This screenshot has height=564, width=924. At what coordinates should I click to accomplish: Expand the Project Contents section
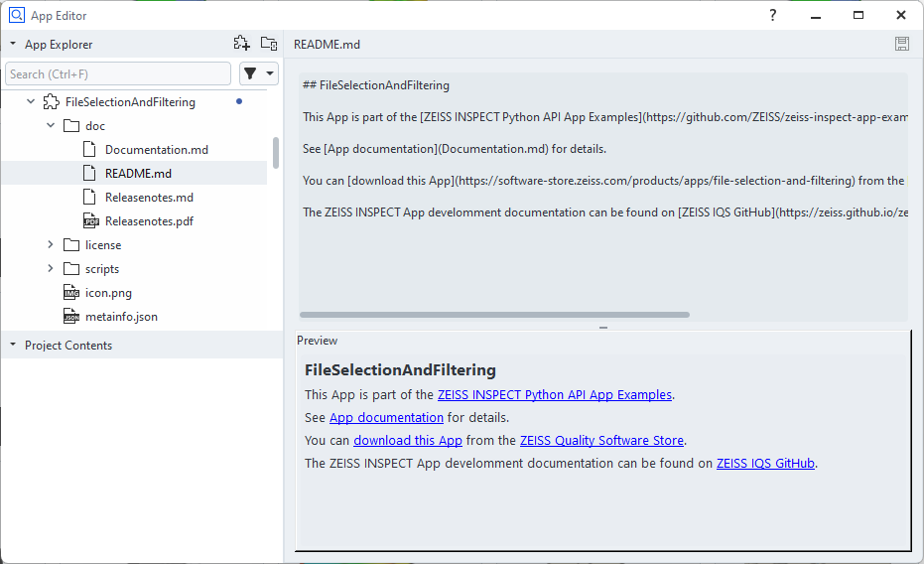point(13,346)
